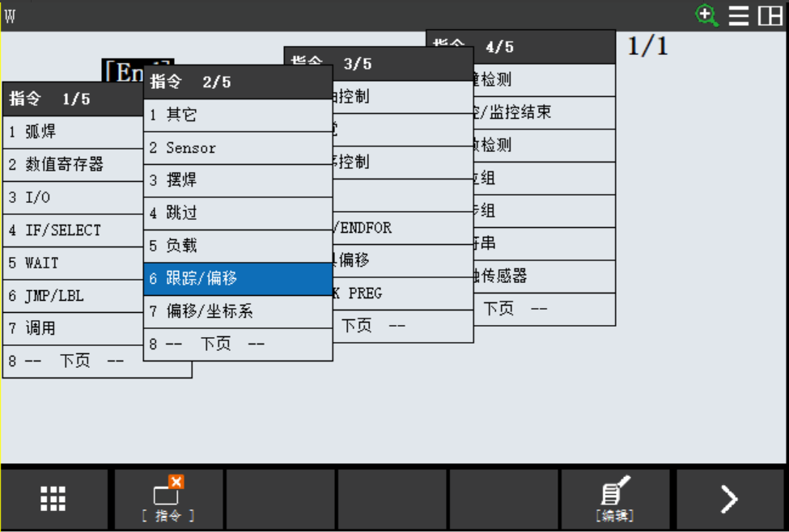Viewport: 789px width, 532px height.
Task: Select 数值寄存器 instruction entry
Action: (x=73, y=164)
